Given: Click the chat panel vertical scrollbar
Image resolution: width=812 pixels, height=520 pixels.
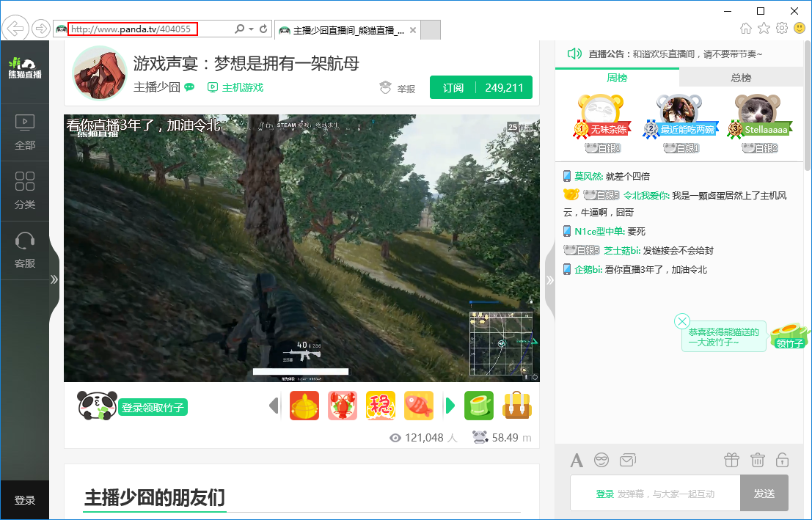Looking at the screenshot, I should pyautogui.click(x=808, y=106).
